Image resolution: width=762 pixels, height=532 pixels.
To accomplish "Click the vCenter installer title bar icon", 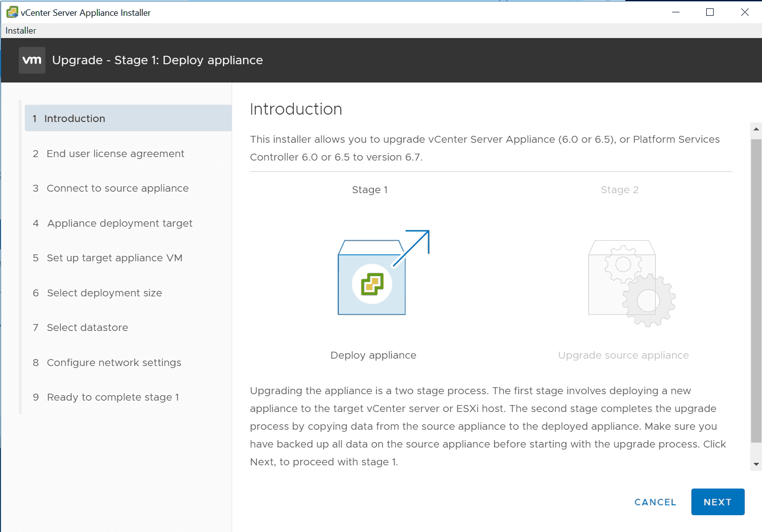I will 12,12.
